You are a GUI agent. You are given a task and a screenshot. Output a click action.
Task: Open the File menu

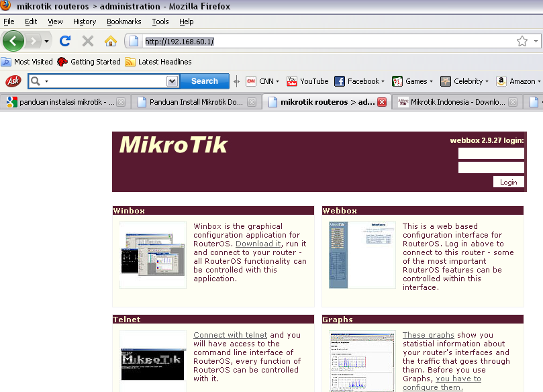coord(9,22)
